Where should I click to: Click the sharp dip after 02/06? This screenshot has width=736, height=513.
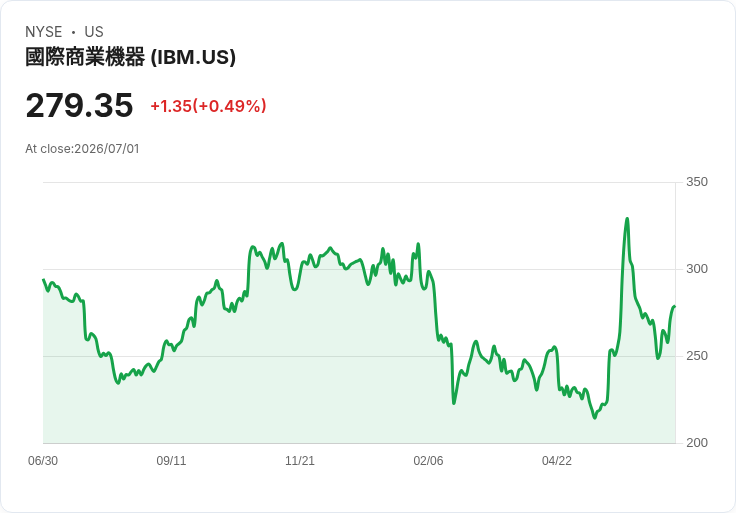click(x=454, y=403)
